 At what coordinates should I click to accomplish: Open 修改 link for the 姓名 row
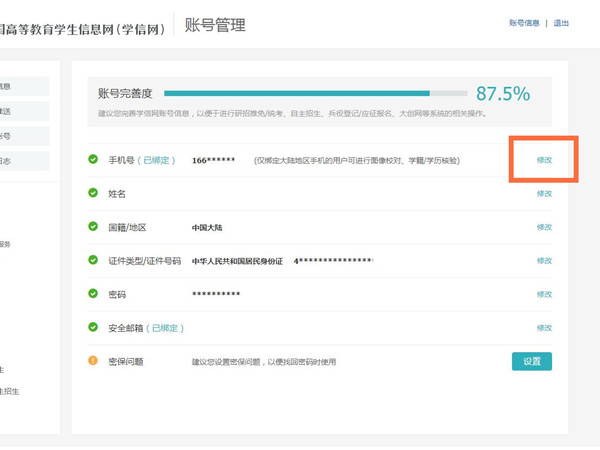[x=544, y=193]
